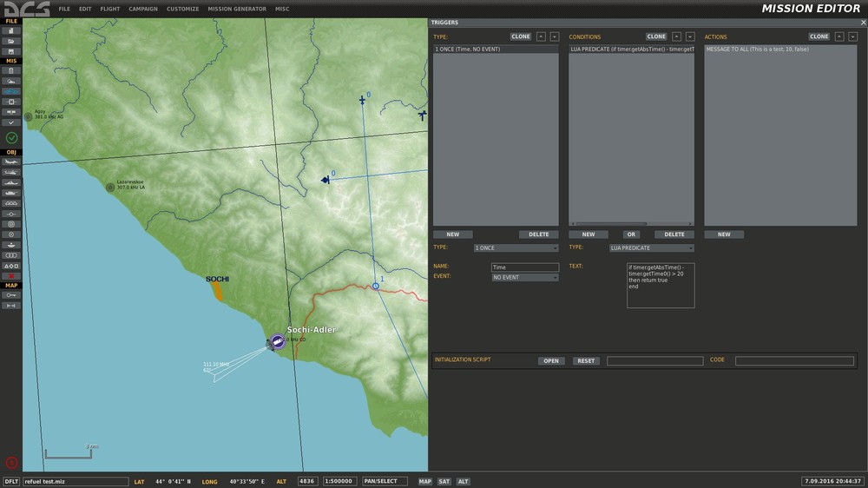
Task: Select the ship group tool in the OBJ section
Action: click(x=11, y=182)
